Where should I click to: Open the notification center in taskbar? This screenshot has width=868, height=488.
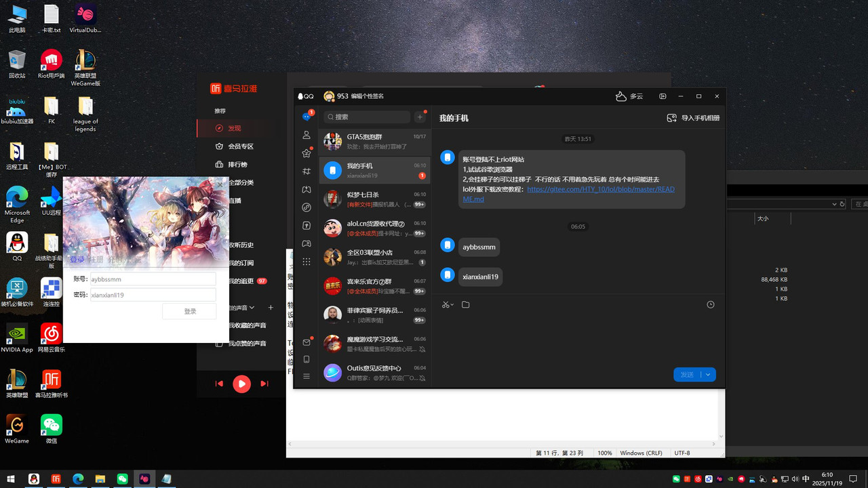(853, 479)
